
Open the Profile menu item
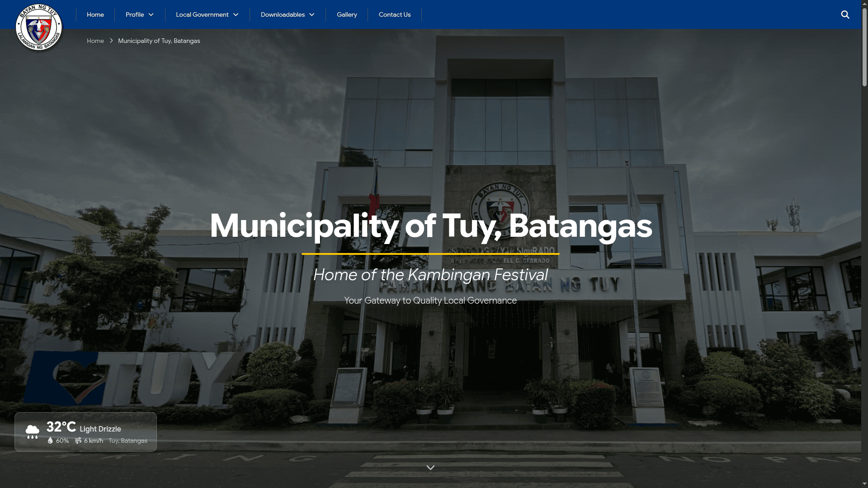tap(135, 14)
